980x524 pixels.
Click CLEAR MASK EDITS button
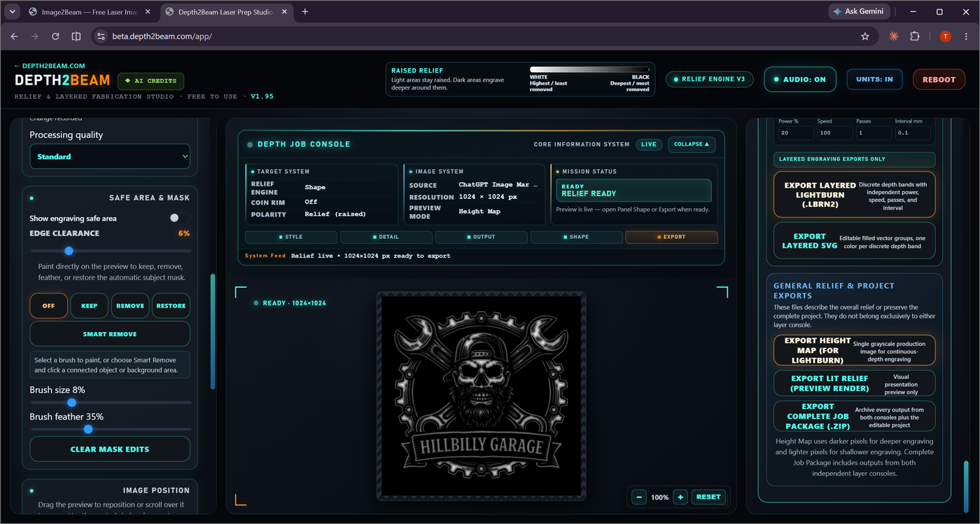110,449
